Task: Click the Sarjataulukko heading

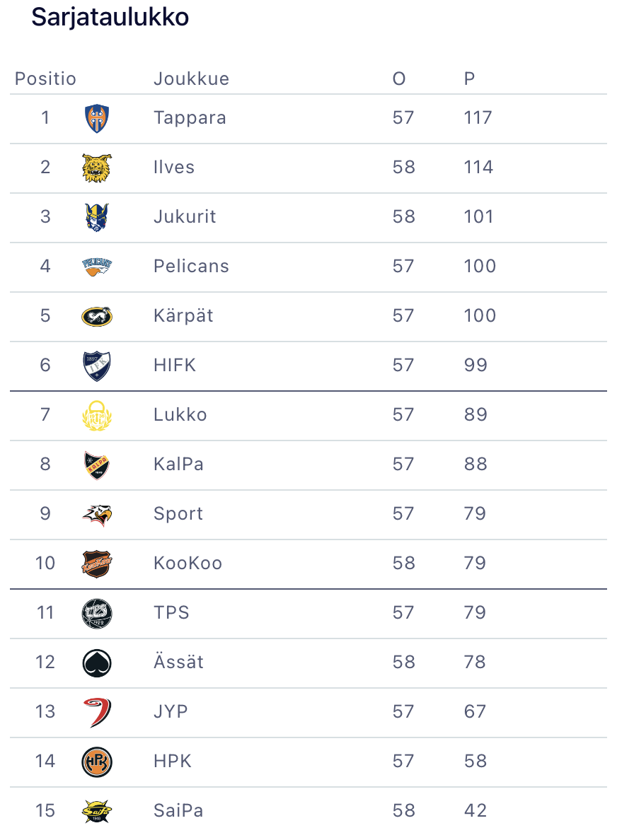Action: click(110, 18)
